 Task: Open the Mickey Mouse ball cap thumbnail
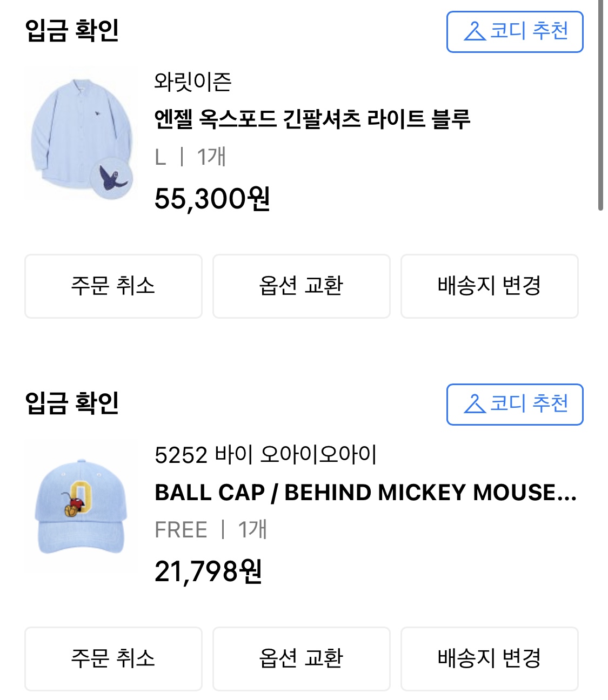[x=81, y=506]
